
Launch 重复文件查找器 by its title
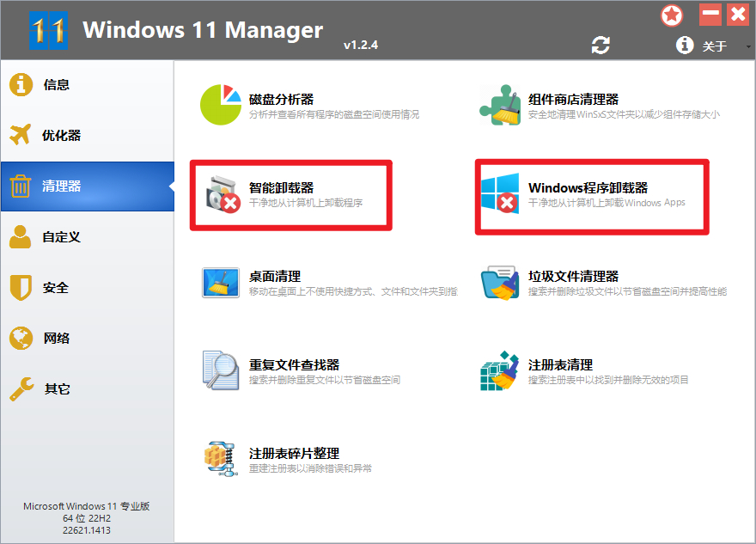coord(294,364)
